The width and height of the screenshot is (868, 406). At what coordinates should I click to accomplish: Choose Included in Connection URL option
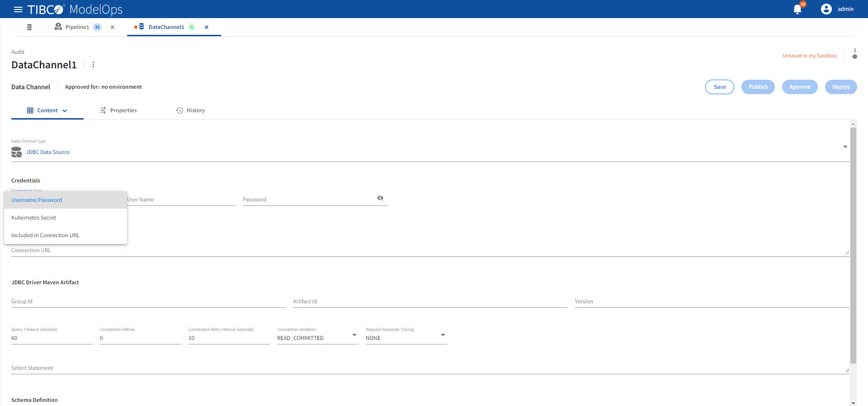pos(66,235)
